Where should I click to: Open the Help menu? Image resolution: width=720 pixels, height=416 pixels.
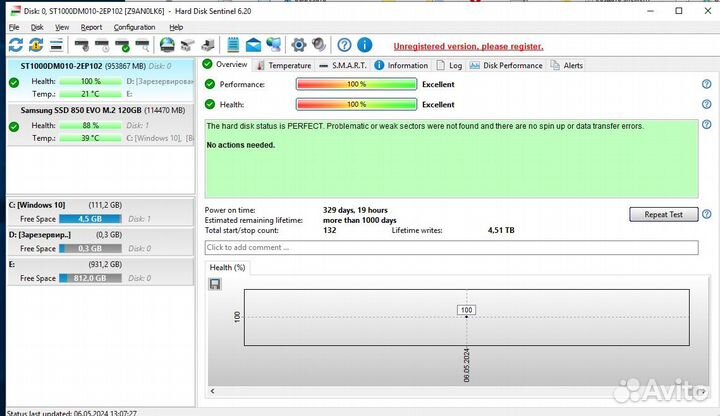coord(176,27)
